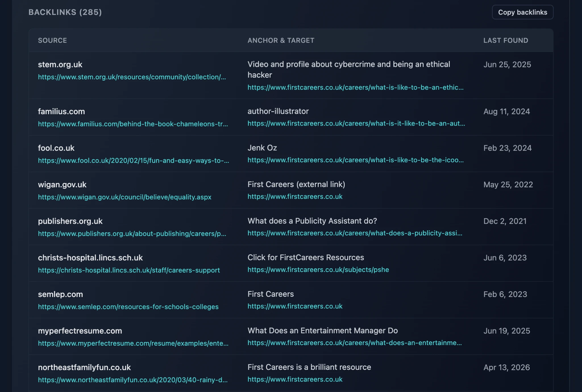Click the Entertainment Manager anchor text
Screen dimensions: 582x392
click(323, 331)
